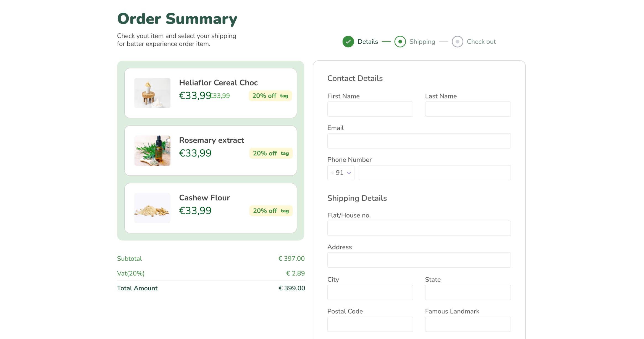Click the Cashew Flour product image
This screenshot has height=339, width=644.
pyautogui.click(x=152, y=208)
